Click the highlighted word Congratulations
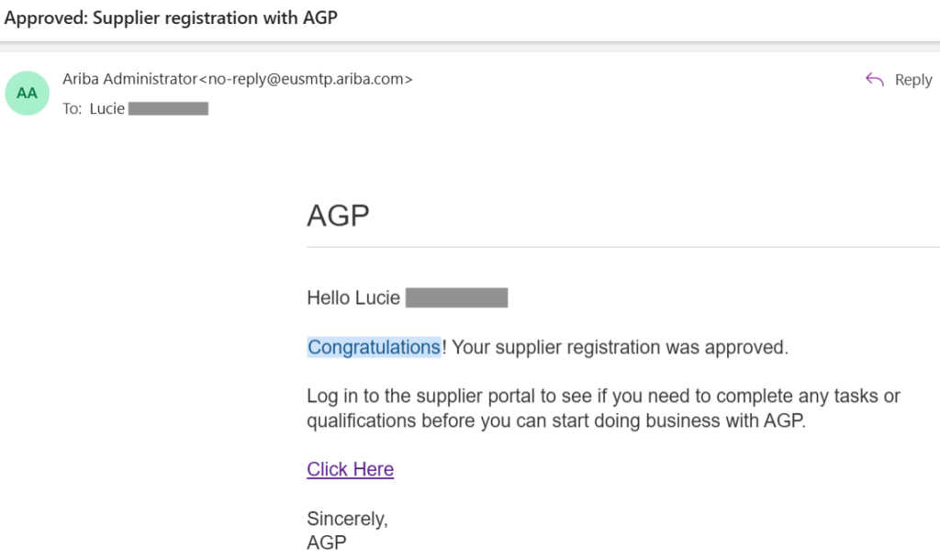This screenshot has height=560, width=940. click(x=374, y=348)
